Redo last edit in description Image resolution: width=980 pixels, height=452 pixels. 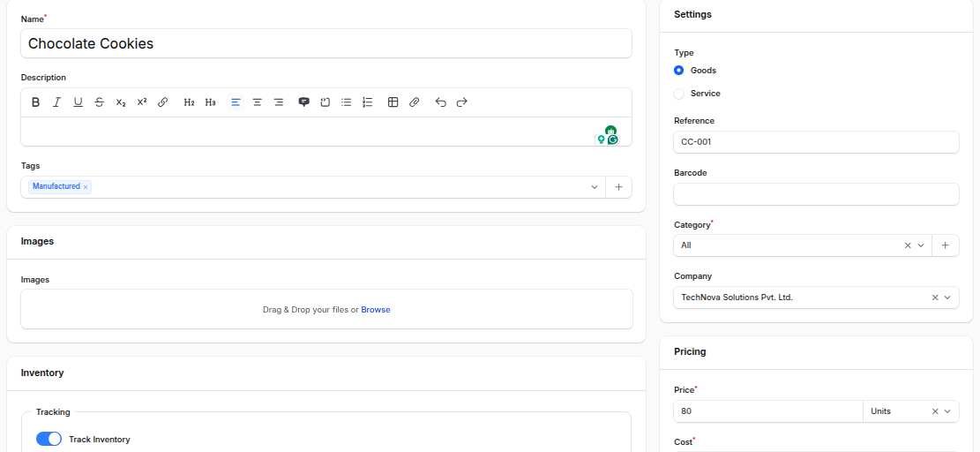point(462,102)
